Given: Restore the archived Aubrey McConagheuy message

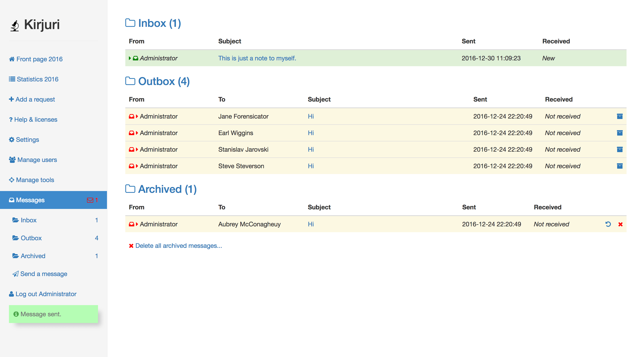Looking at the screenshot, I should coord(608,224).
